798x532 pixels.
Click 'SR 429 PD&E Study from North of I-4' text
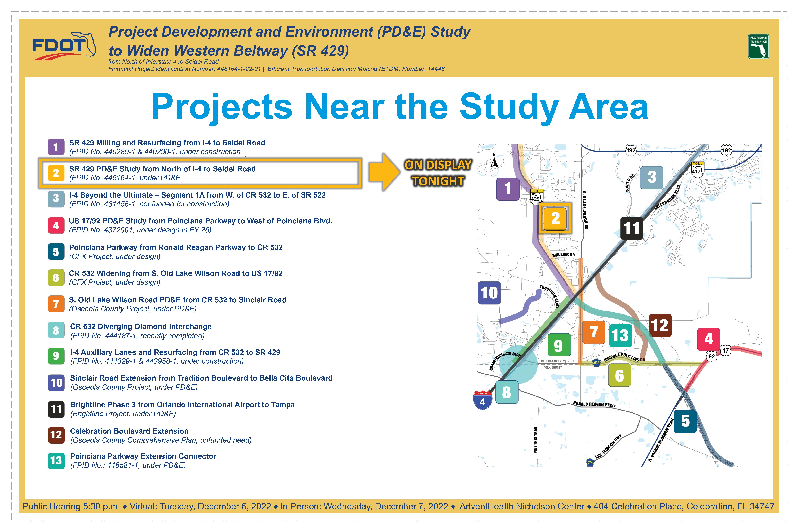[162, 169]
